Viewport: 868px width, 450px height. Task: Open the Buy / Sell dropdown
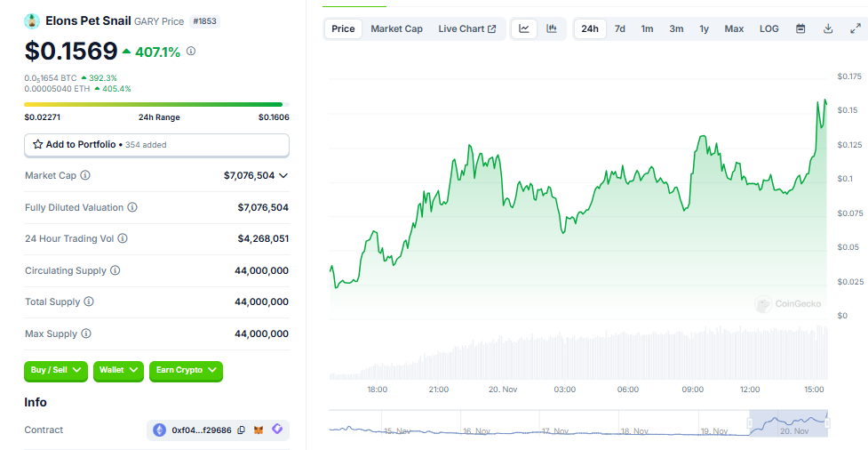click(x=56, y=370)
